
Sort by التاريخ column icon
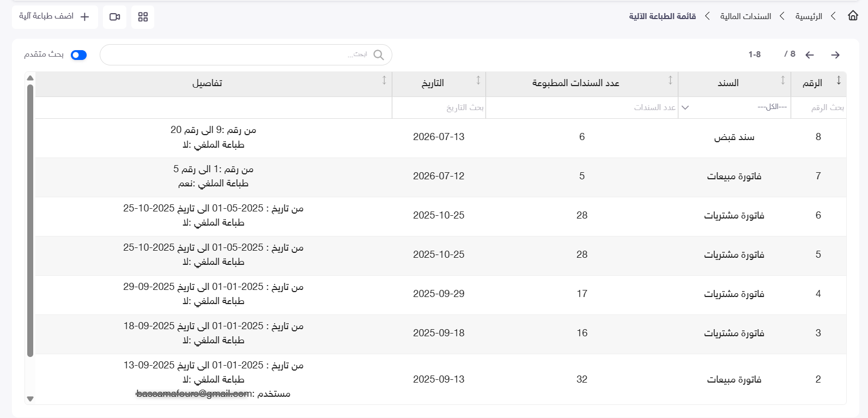[x=478, y=81]
